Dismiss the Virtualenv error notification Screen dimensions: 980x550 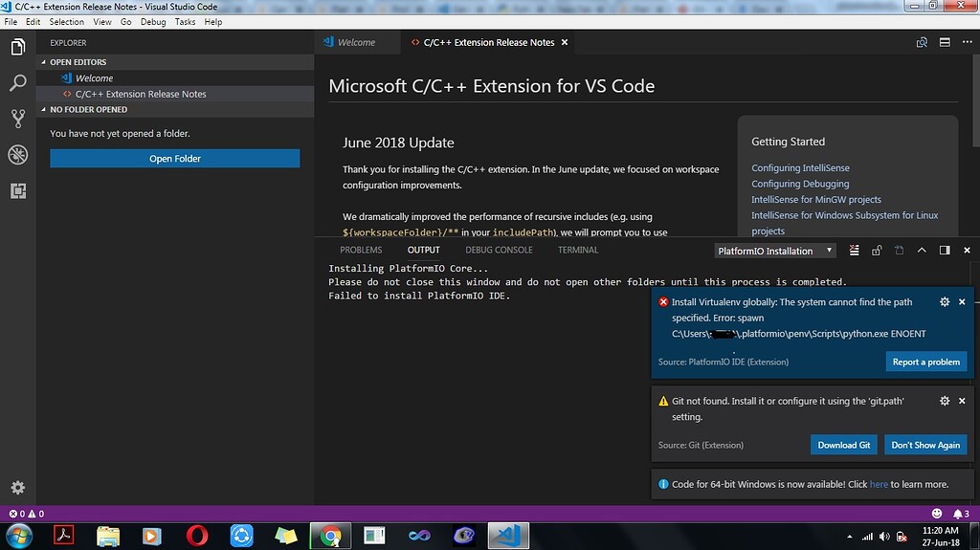click(x=962, y=302)
